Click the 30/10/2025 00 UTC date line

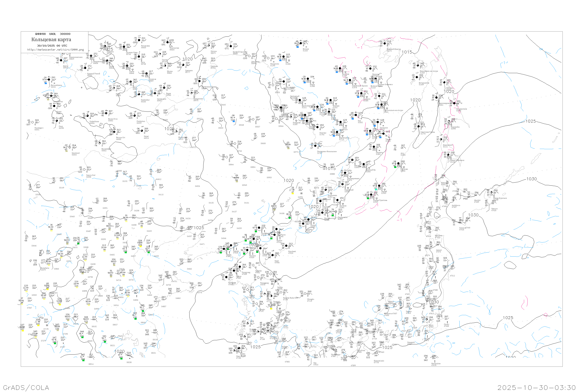tap(52, 46)
